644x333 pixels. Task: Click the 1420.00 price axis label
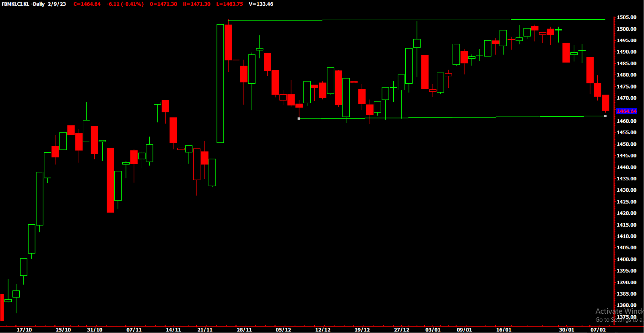tap(627, 213)
